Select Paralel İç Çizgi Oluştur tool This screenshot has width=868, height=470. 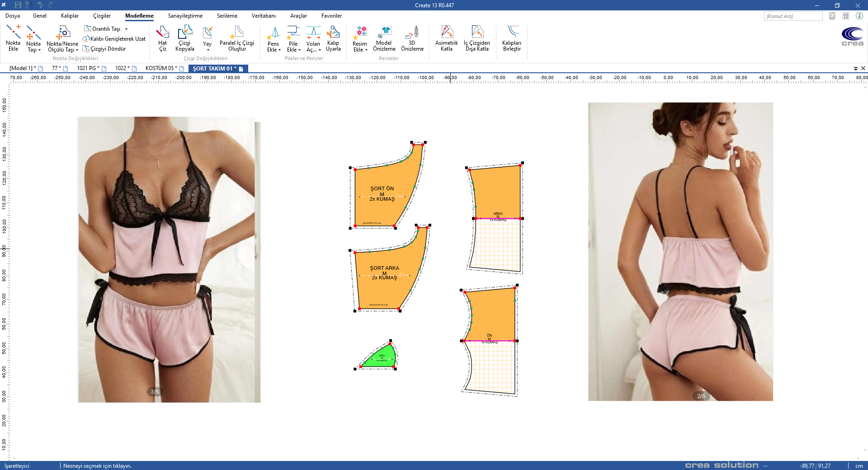coord(236,38)
